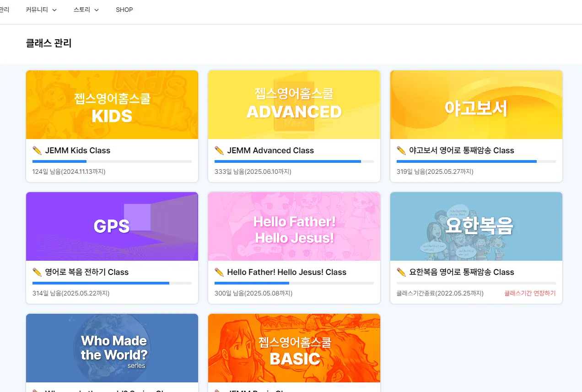The image size is (582, 392).
Task: Expand the 커뮤니티 dropdown menu
Action: pos(41,10)
